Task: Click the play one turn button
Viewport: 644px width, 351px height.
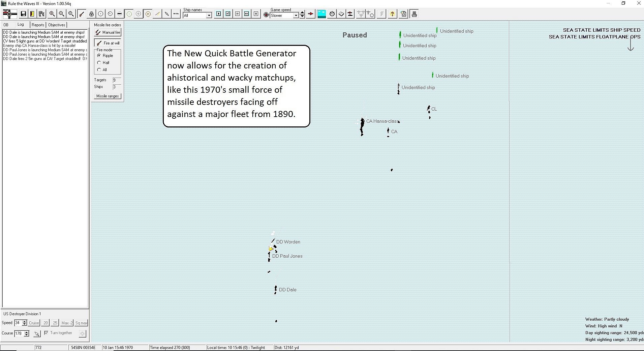Action: pyautogui.click(x=219, y=14)
